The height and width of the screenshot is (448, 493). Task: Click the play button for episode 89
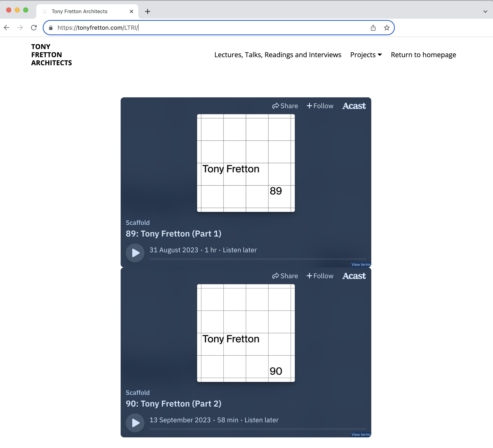pos(135,252)
